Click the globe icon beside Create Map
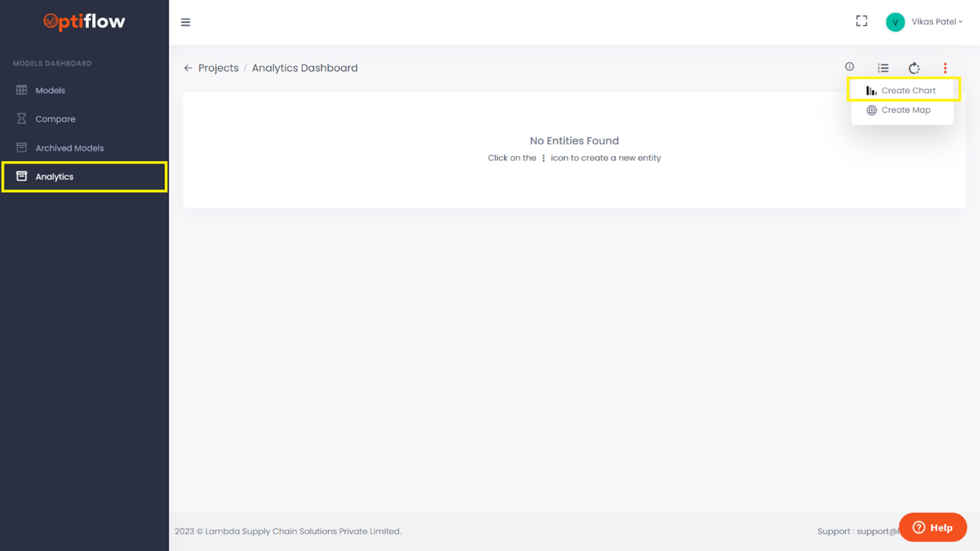This screenshot has width=980, height=551. click(871, 110)
